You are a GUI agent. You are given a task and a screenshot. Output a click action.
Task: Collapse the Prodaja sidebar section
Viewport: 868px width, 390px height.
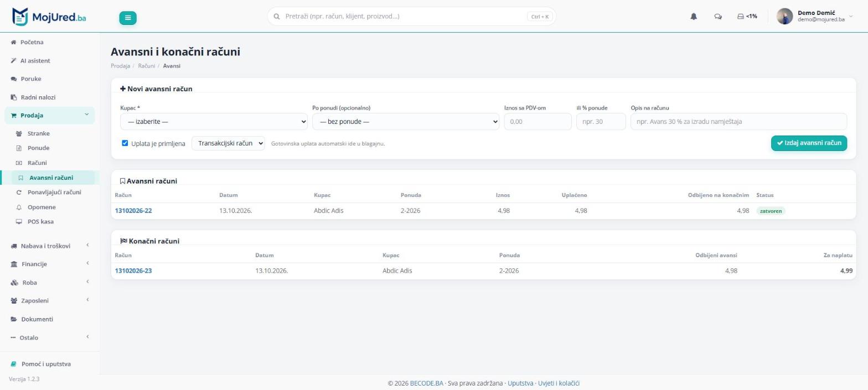50,115
